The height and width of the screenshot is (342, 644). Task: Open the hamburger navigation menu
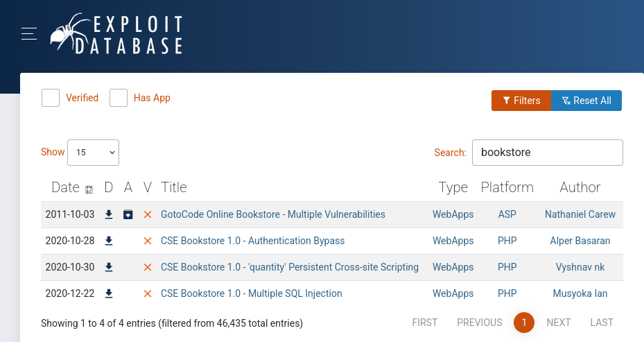(x=28, y=34)
